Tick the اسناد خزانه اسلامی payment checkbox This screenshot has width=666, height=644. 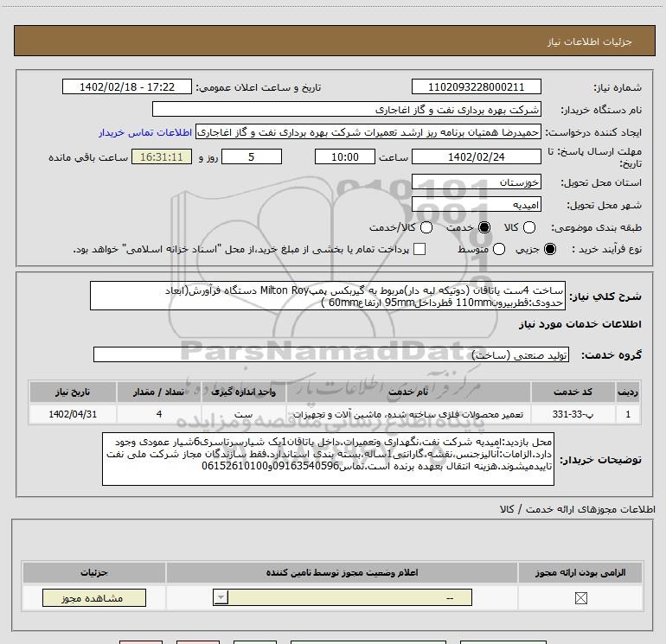[419, 249]
